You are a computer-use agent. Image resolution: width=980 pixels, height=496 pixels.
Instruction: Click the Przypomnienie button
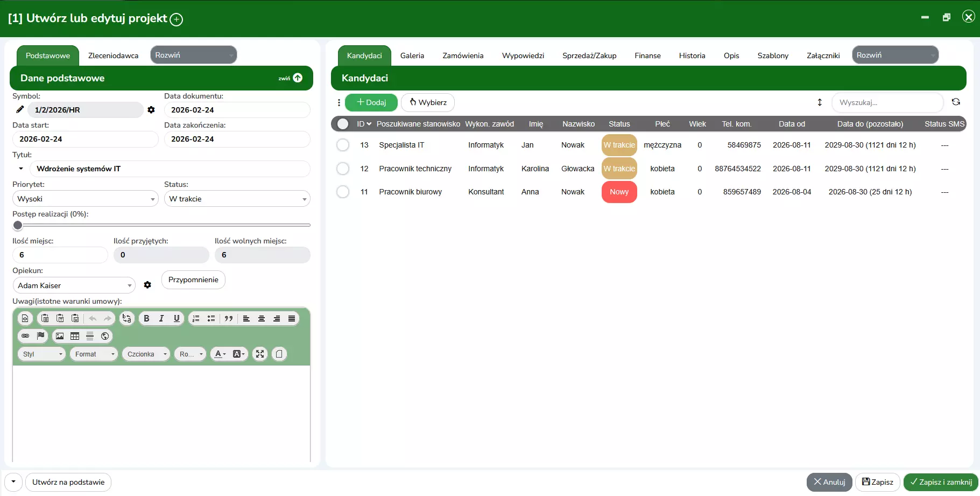(193, 280)
